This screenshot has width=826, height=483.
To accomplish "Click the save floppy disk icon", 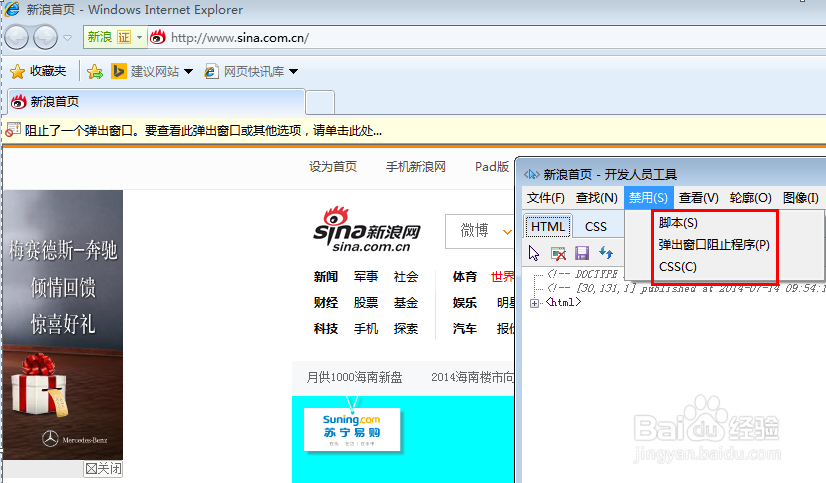I will click(582, 253).
